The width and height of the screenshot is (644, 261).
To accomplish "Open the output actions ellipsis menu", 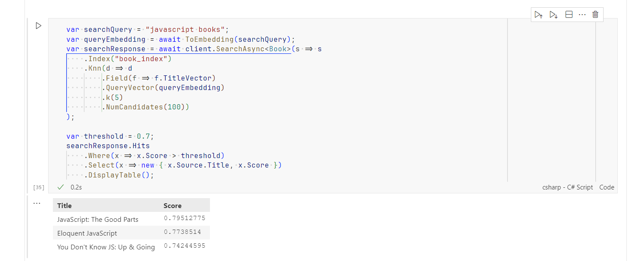I will [37, 203].
